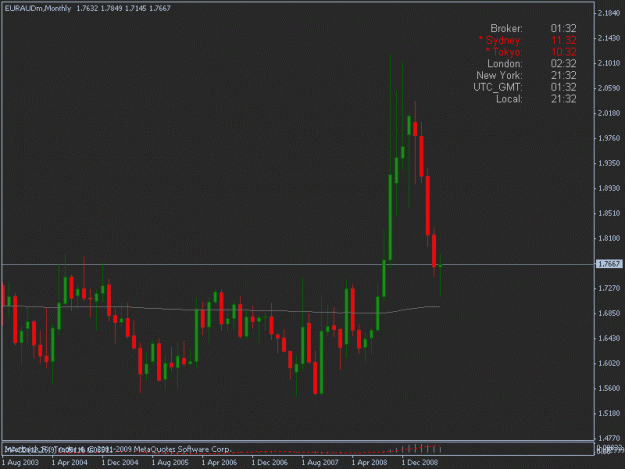Select the 1 Aug 2003 date label
The image size is (625, 469).
coord(20,462)
